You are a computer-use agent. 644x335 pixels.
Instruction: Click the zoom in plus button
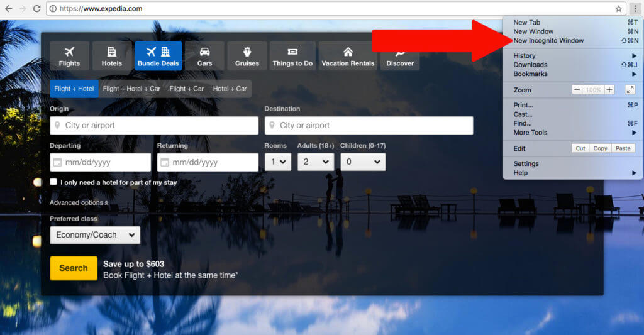[x=609, y=89]
